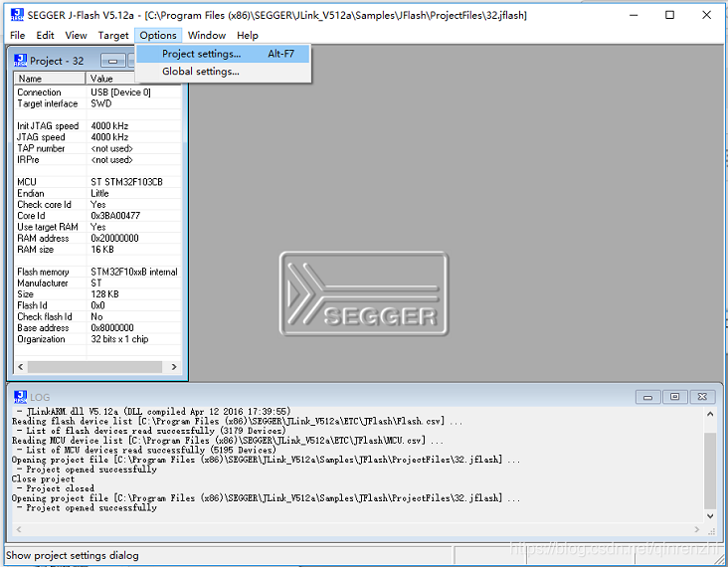Viewport: 728px width, 567px height.
Task: Choose Project settings... from Options menu
Action: click(224, 54)
